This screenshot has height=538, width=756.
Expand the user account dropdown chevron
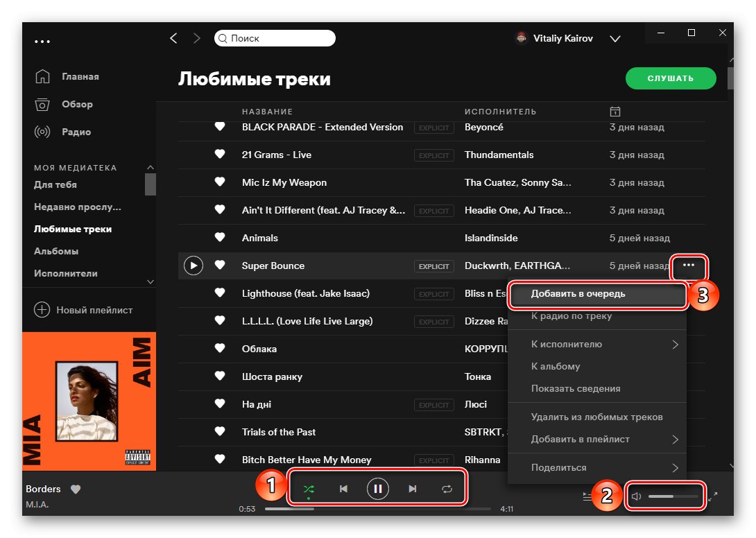coord(615,39)
